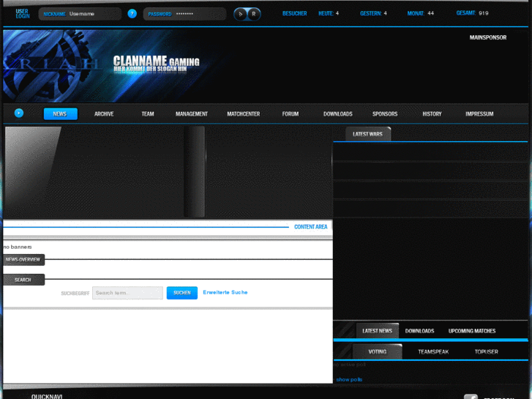Click the R register button
The image size is (532, 399).
(x=253, y=14)
